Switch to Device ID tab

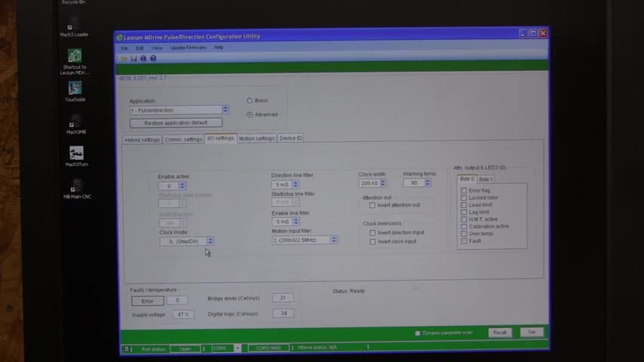[x=291, y=139]
